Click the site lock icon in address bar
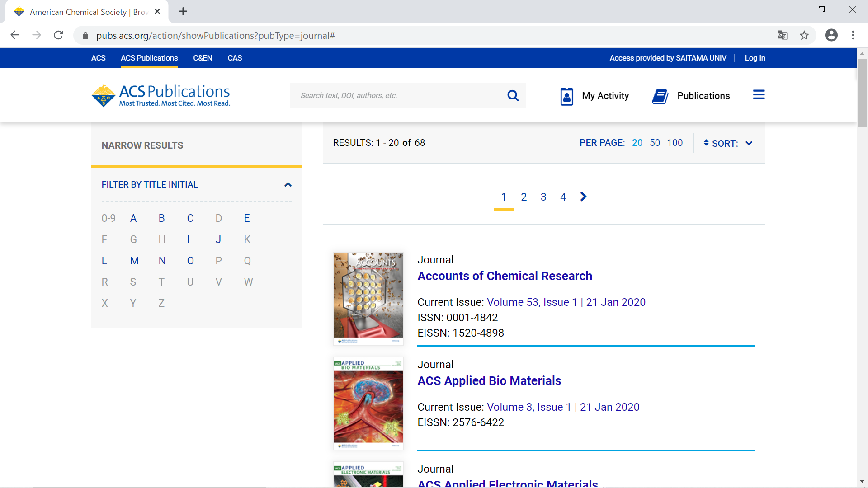868x488 pixels. 85,35
